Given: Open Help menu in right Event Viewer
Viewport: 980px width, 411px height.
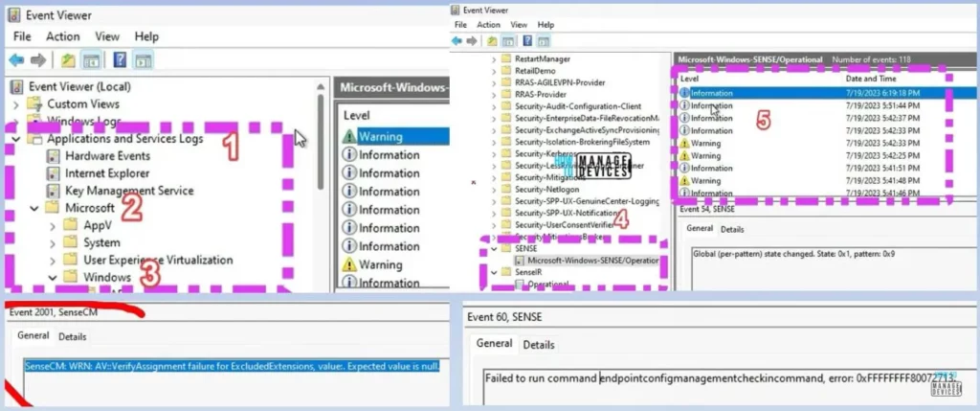Looking at the screenshot, I should tap(546, 25).
